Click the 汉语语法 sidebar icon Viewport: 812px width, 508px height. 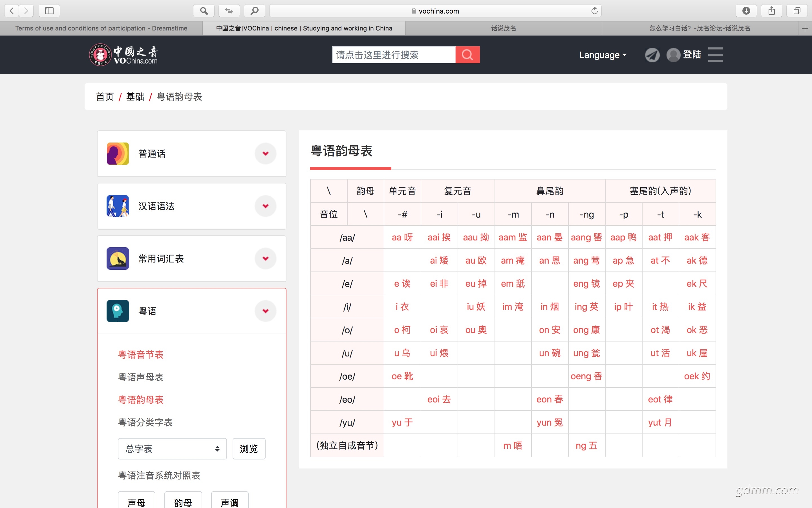118,206
